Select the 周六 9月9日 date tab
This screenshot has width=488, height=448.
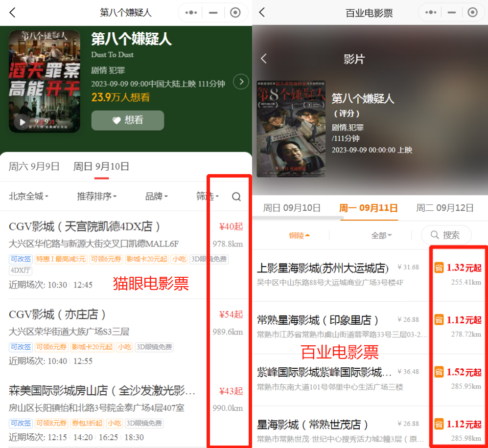point(34,166)
